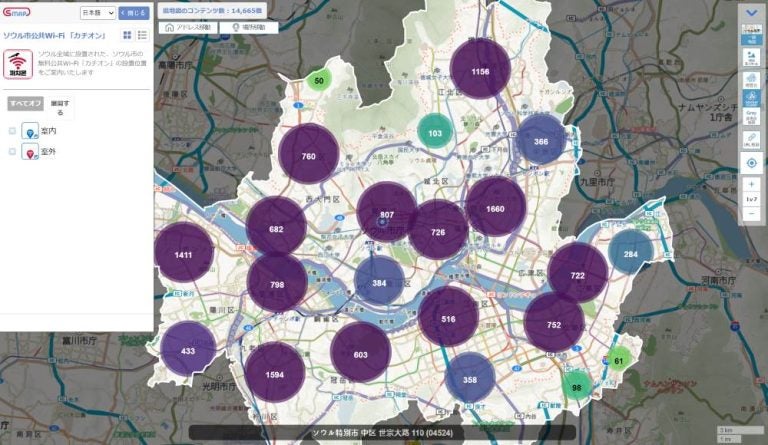Collapse the right toolbar with the chevron
The image size is (768, 445).
pyautogui.click(x=751, y=11)
